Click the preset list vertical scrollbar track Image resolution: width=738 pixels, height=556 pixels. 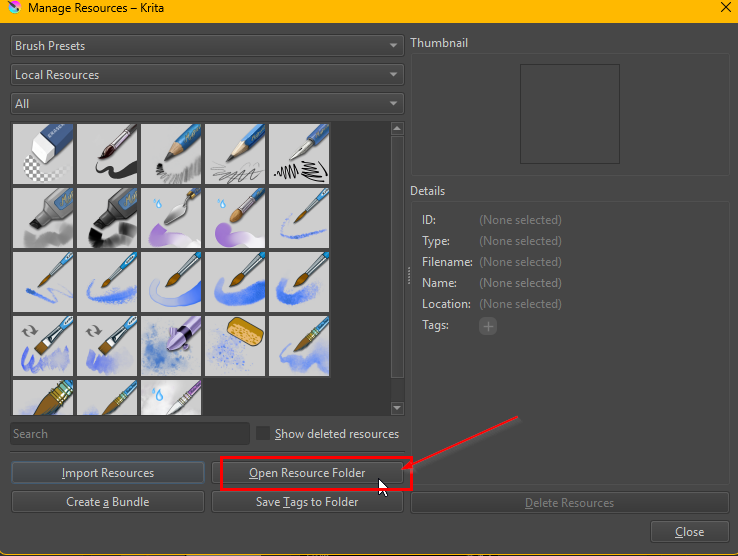(x=397, y=268)
